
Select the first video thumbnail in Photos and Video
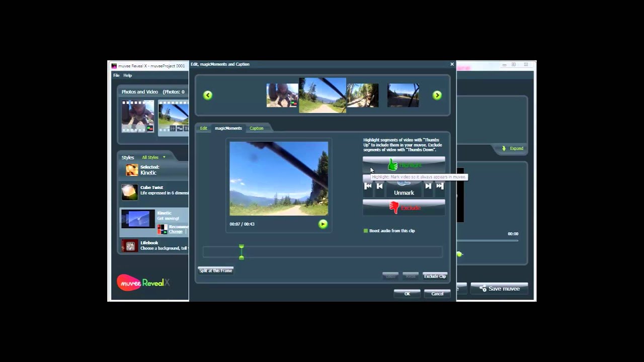click(138, 116)
